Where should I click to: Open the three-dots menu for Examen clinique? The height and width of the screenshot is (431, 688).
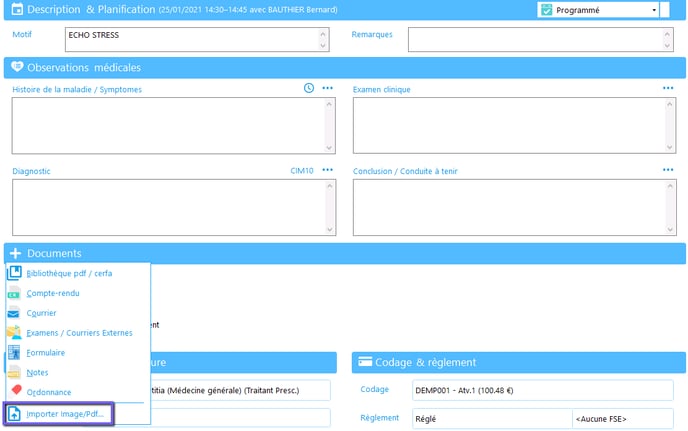coord(668,88)
